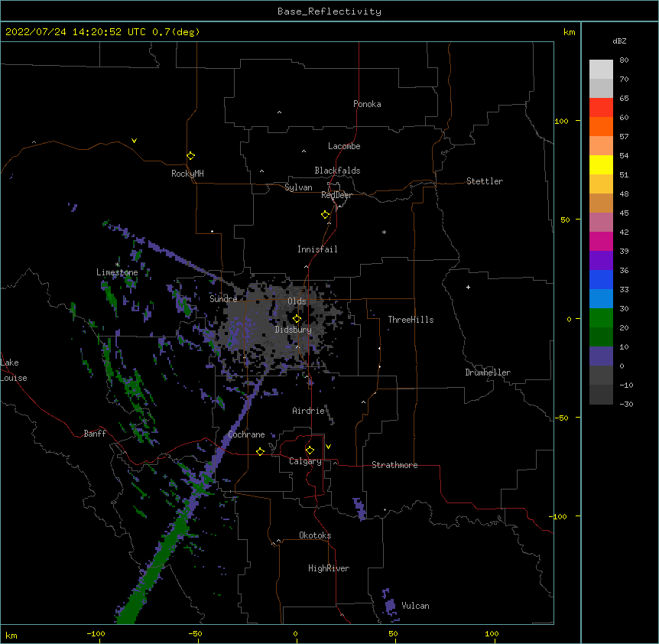This screenshot has width=659, height=644.
Task: Click the yellow marker near RockyMH
Action: click(x=190, y=155)
